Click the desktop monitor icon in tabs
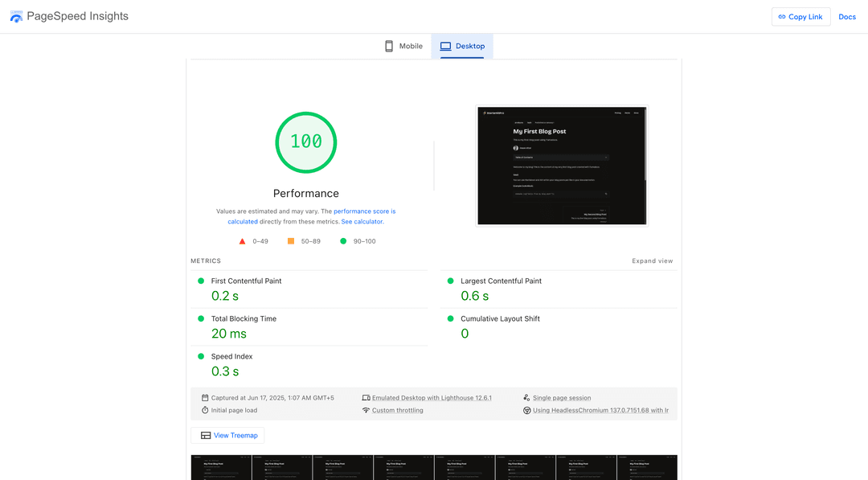The height and width of the screenshot is (480, 868). [x=445, y=46]
